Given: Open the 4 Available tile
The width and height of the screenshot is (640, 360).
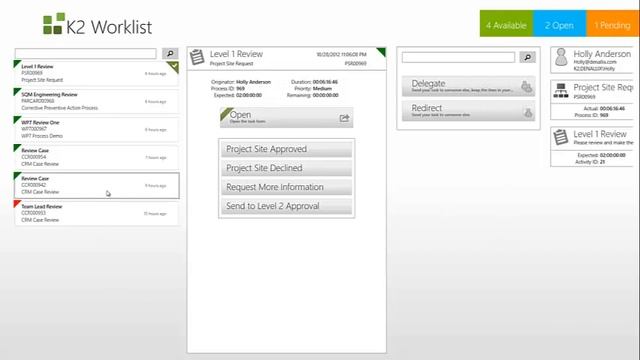Looking at the screenshot, I should [506, 24].
